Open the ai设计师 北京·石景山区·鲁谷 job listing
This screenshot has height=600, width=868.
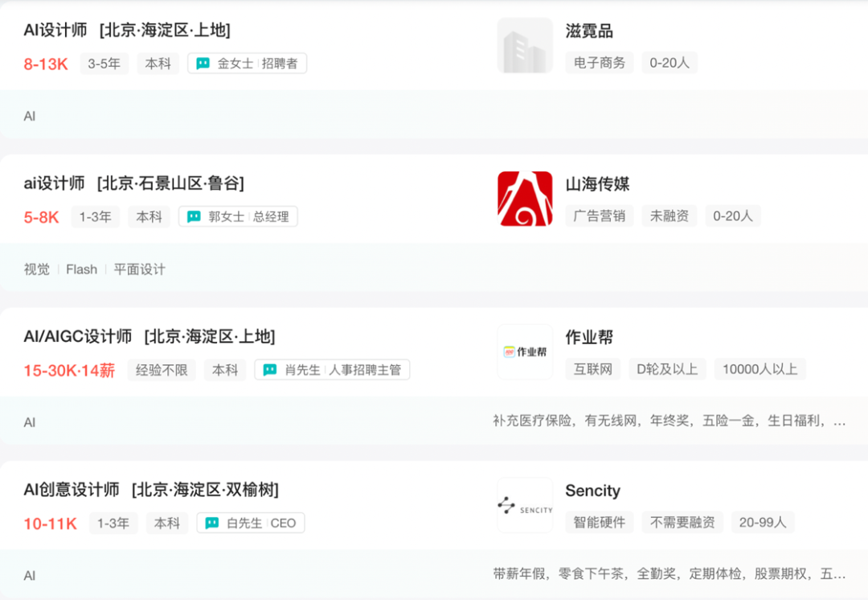(133, 183)
